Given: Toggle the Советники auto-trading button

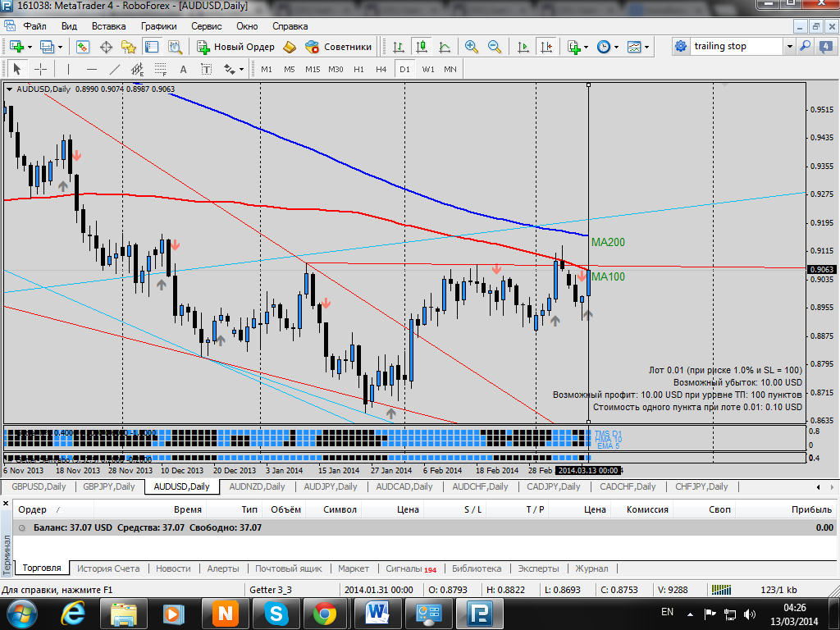Looking at the screenshot, I should 338,47.
